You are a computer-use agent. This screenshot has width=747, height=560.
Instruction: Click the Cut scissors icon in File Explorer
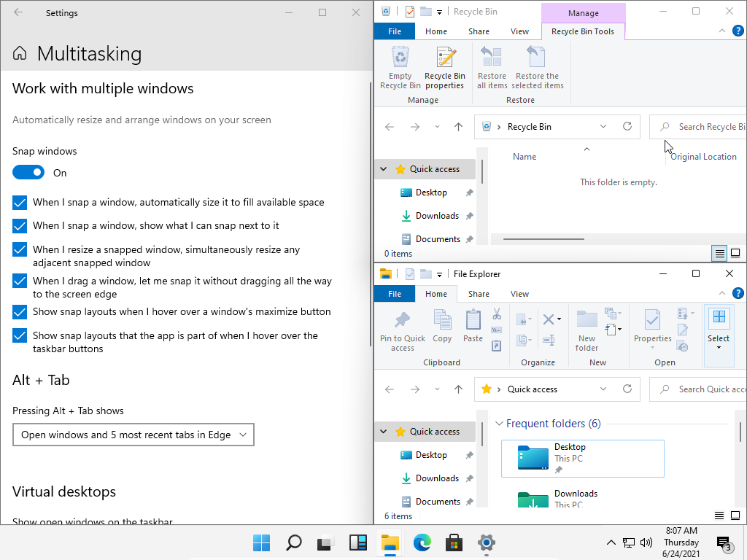(496, 314)
